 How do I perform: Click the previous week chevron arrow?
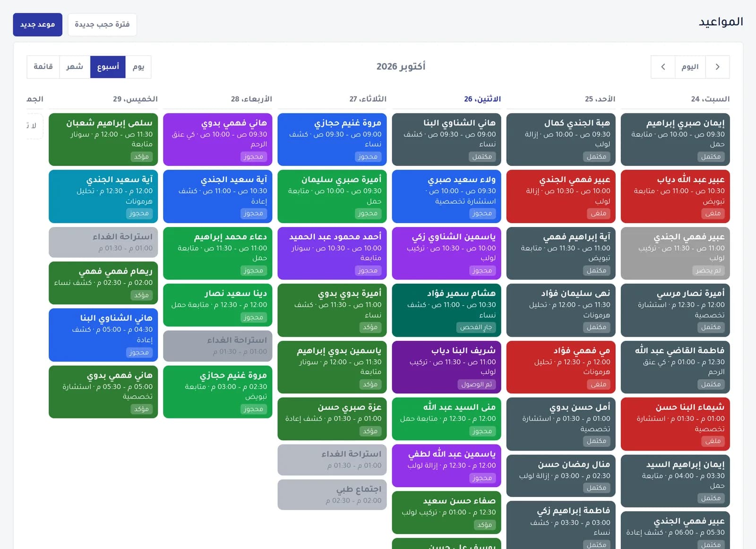[x=717, y=67]
